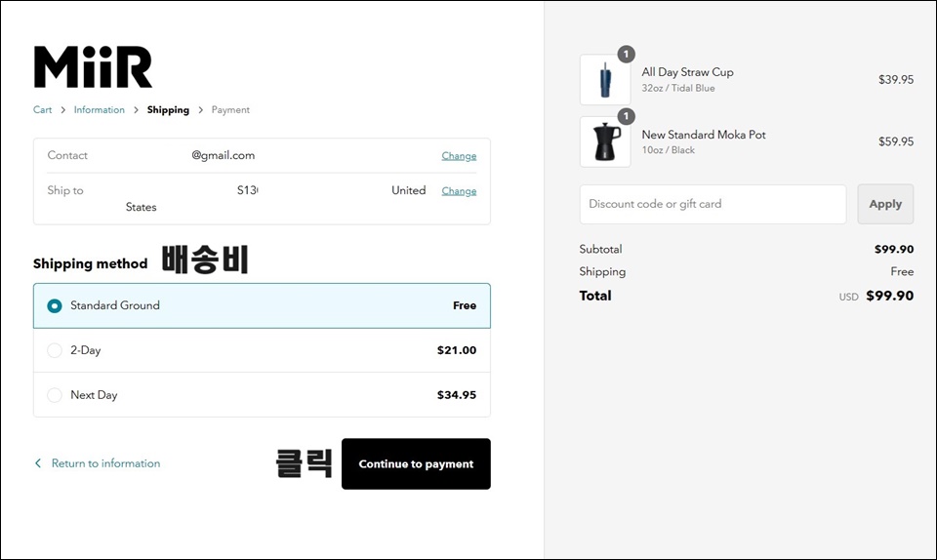Viewport: 937px width, 560px height.
Task: Click the $39.95 Straw Cup price
Action: (x=896, y=79)
